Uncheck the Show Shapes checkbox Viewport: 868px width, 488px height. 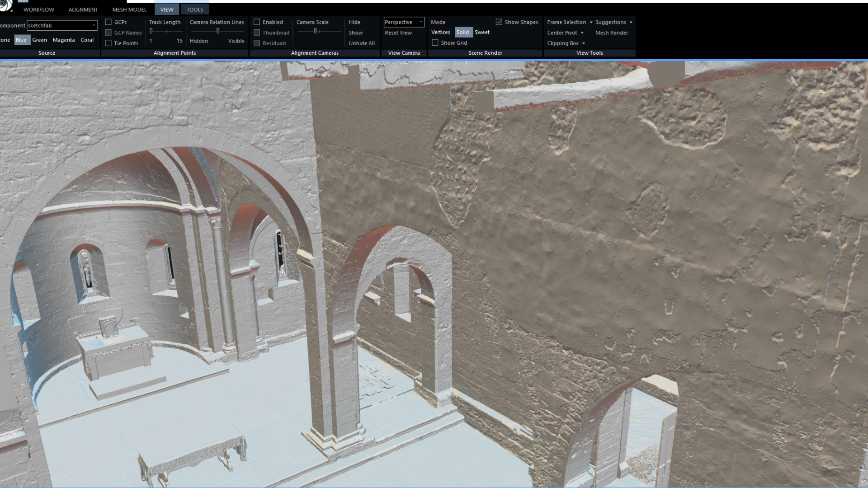point(499,22)
